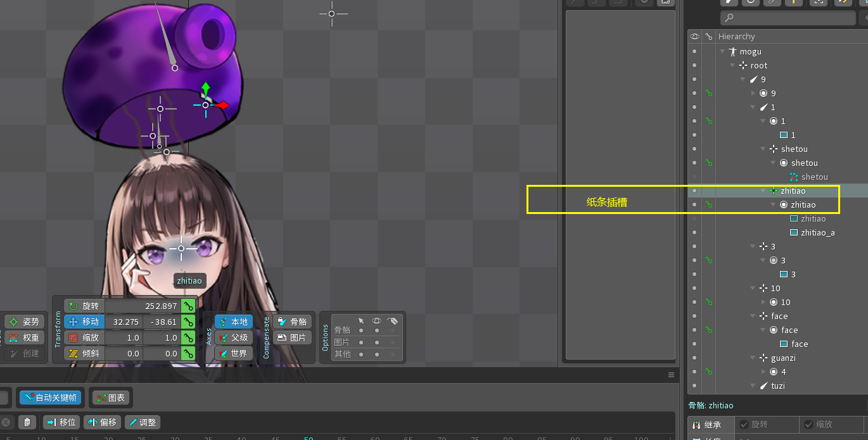Viewport: 868px width, 440px height.
Task: Select the Scale (缩放) transform tool
Action: coord(84,337)
